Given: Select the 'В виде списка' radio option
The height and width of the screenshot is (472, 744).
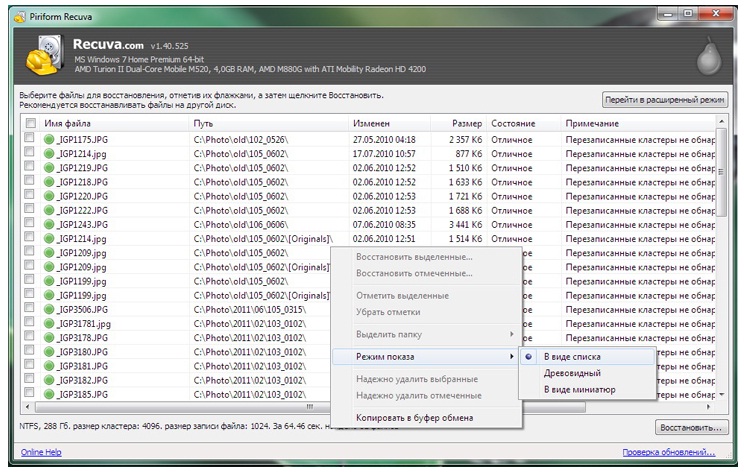Looking at the screenshot, I should (x=587, y=357).
